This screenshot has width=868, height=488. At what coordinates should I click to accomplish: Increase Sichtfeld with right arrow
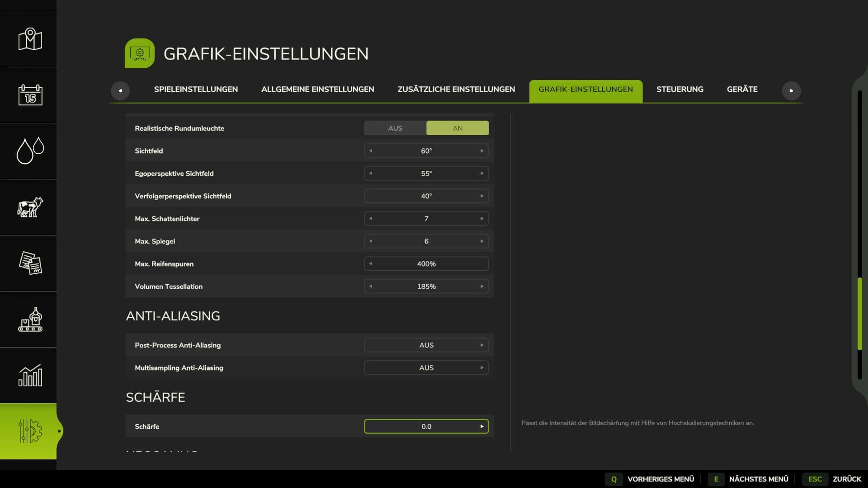tap(482, 151)
